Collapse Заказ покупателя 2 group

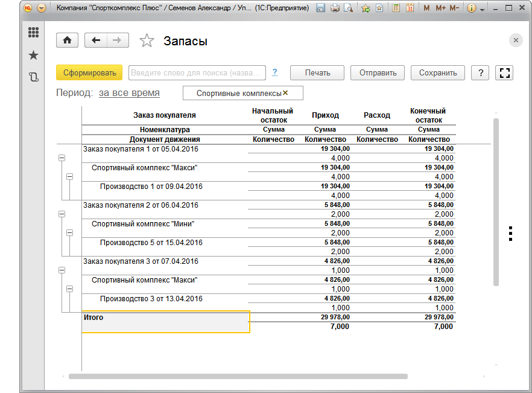click(x=62, y=214)
